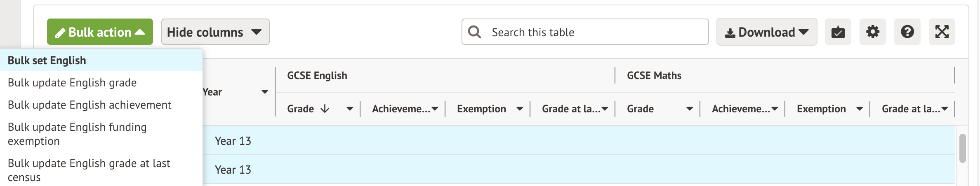Open the Hide columns dropdown
Viewport: 980px width, 186px height.
pyautogui.click(x=215, y=32)
